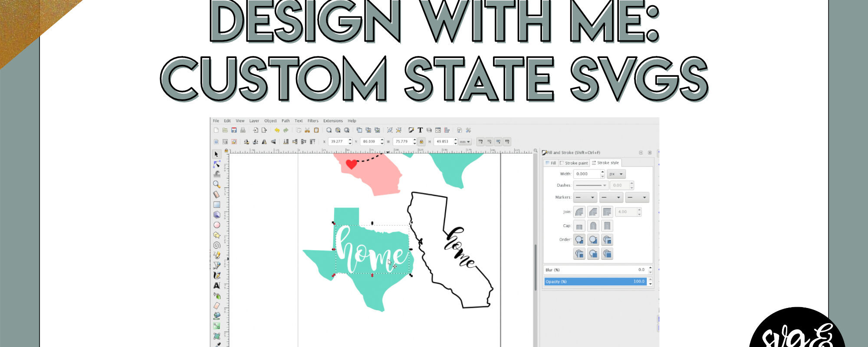Viewport: 868px width, 347px height.
Task: Click the Save floppy disk icon
Action: (x=234, y=130)
